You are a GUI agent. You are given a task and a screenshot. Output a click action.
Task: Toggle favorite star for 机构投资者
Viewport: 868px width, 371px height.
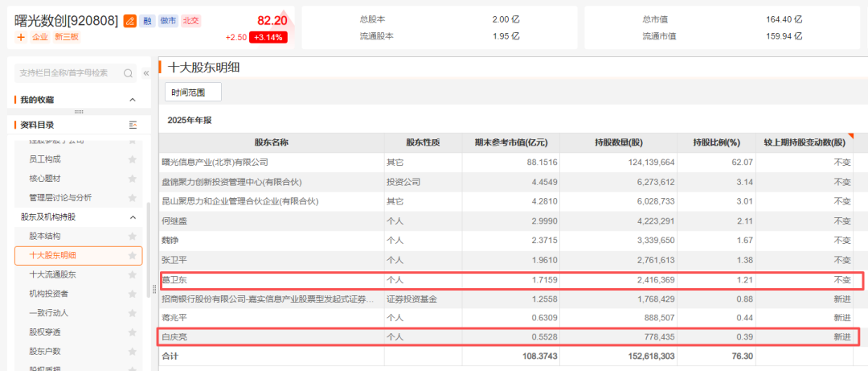(x=132, y=294)
